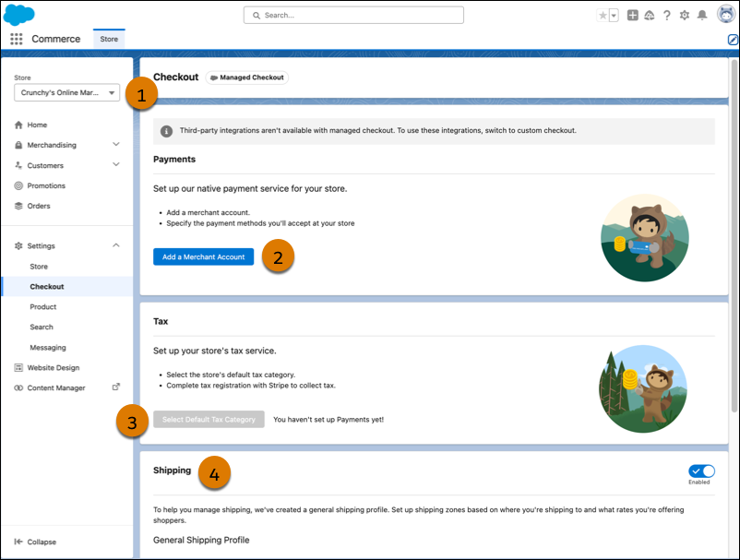Viewport: 740px width, 560px height.
Task: Click the Payments illustration image
Action: point(645,238)
